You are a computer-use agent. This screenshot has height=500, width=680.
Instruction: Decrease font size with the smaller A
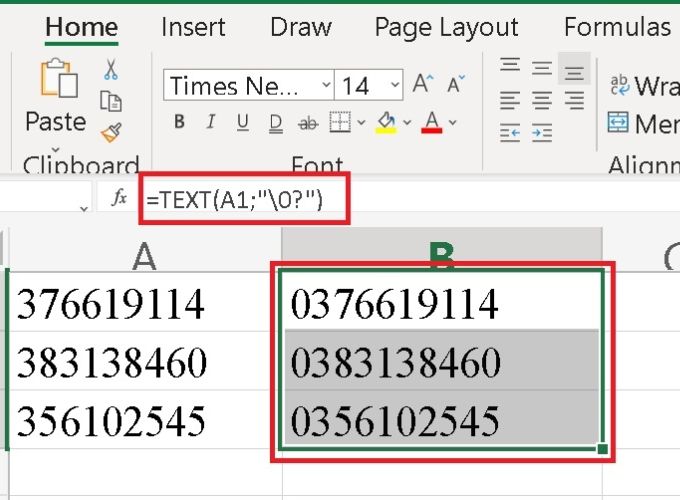pyautogui.click(x=456, y=83)
